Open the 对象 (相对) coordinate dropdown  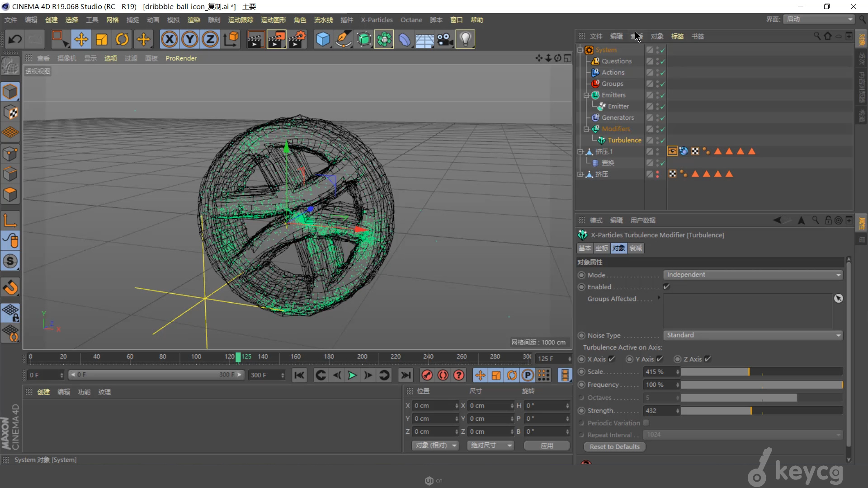[x=435, y=446]
